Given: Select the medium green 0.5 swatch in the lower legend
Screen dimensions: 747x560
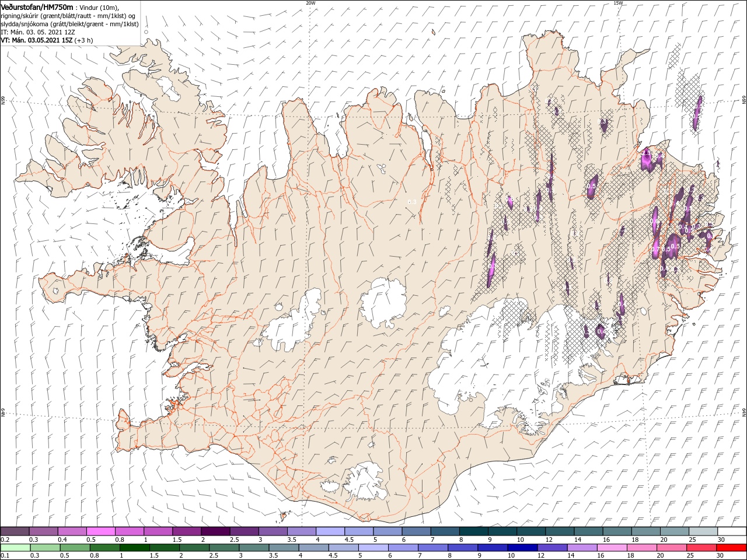Looking at the screenshot, I should tap(75, 548).
